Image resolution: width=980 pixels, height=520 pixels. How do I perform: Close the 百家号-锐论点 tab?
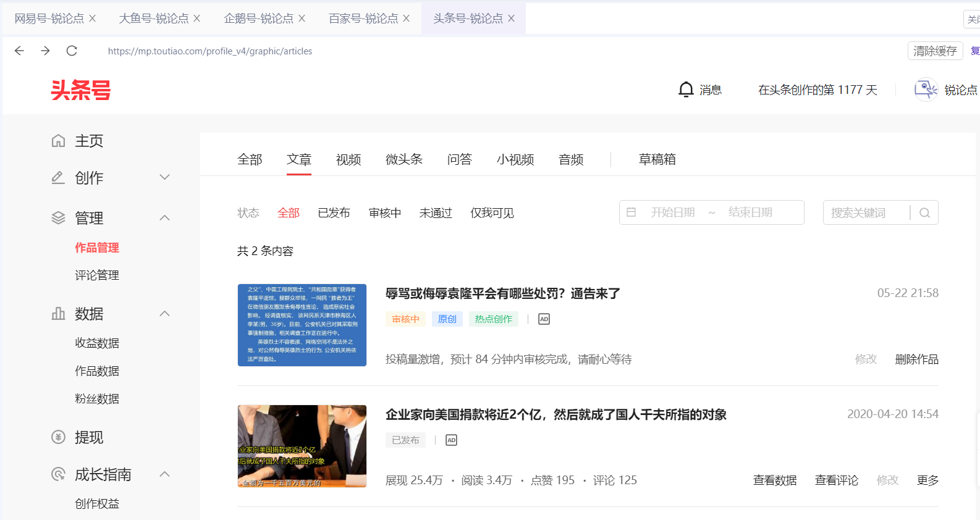[x=406, y=19]
